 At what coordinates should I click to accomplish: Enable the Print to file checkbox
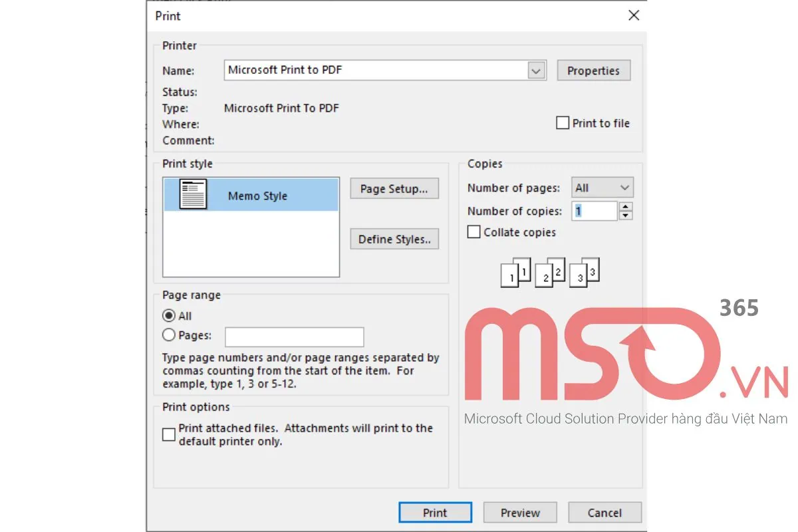[563, 123]
